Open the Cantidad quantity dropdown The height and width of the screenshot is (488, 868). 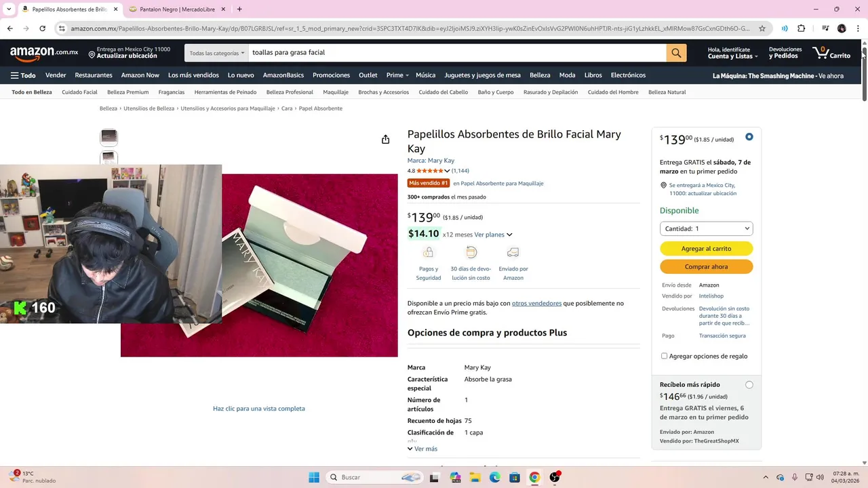click(x=706, y=228)
